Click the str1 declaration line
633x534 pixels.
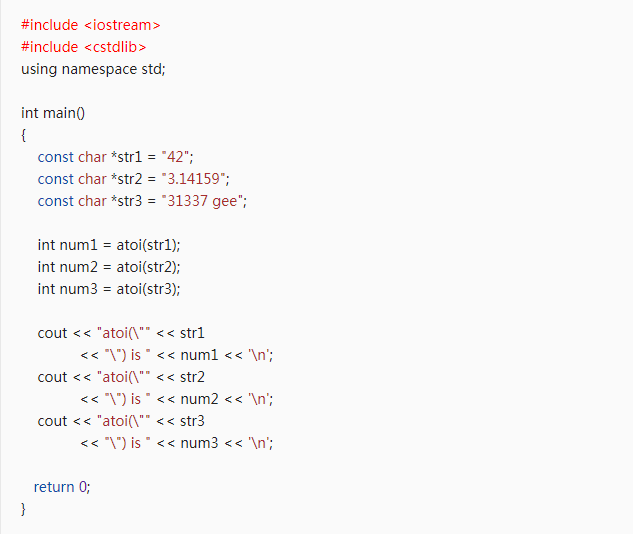coord(115,157)
